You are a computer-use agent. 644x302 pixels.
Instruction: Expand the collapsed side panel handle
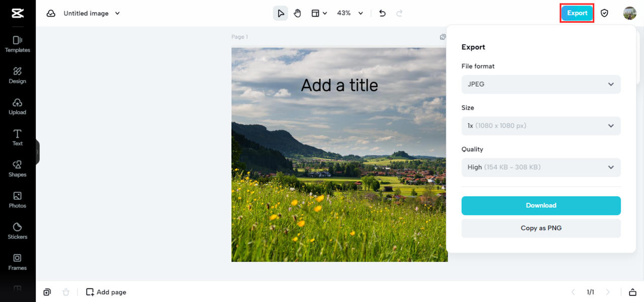tap(37, 152)
